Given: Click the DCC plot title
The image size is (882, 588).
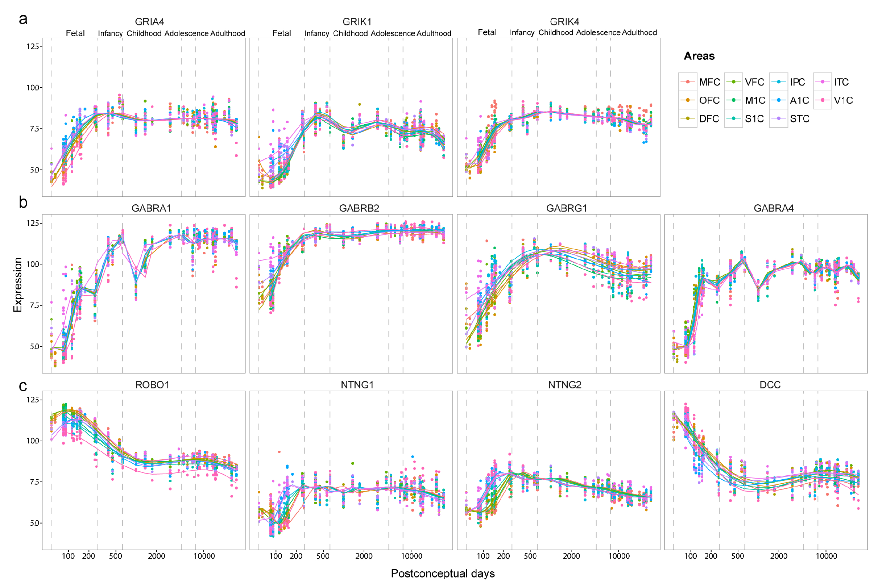Looking at the screenshot, I should pos(770,385).
